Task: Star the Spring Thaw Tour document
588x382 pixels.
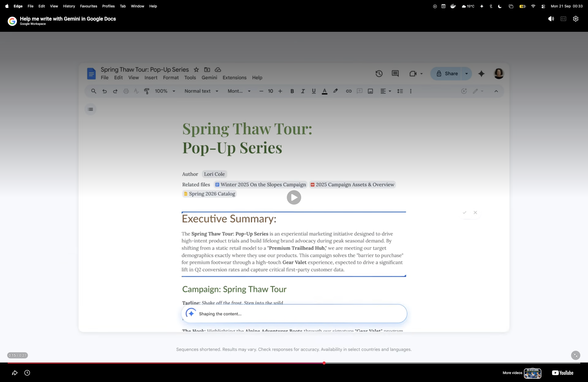Action: (196, 69)
